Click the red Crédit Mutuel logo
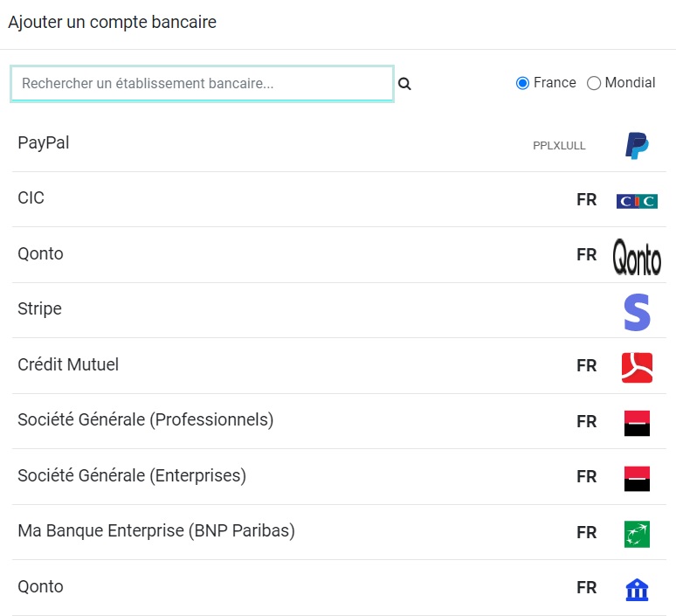 [637, 367]
